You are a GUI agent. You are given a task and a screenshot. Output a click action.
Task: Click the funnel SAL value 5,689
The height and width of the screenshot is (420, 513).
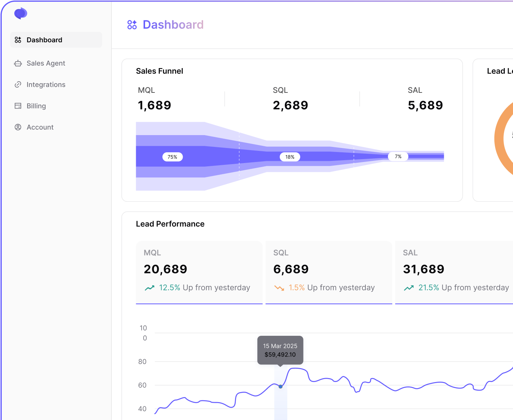pos(426,105)
